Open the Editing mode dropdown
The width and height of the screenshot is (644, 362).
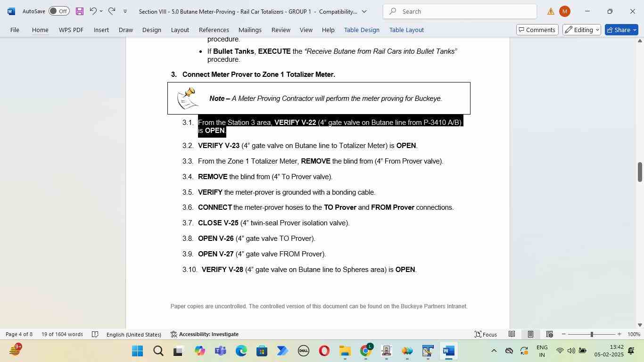coord(581,30)
